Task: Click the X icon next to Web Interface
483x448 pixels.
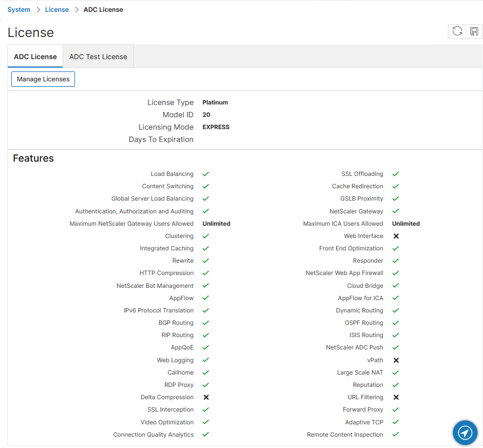Action: point(396,236)
